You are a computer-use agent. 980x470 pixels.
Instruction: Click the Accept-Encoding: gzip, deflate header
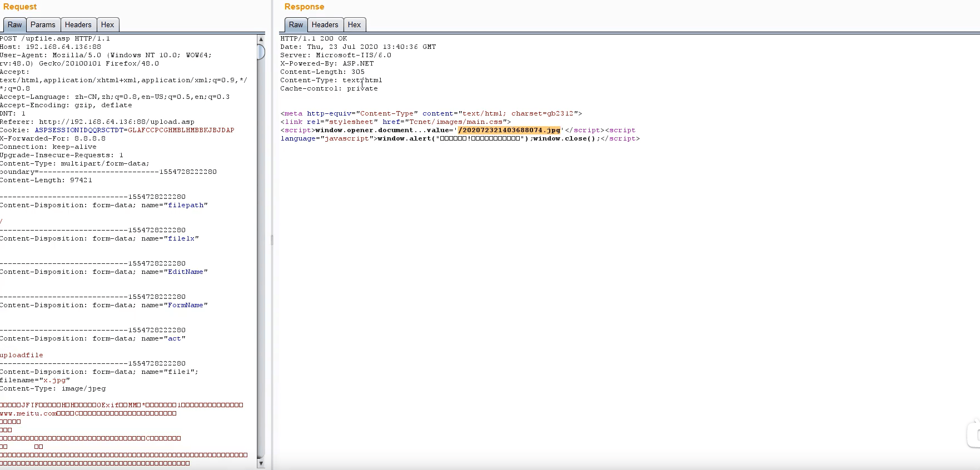coord(66,105)
